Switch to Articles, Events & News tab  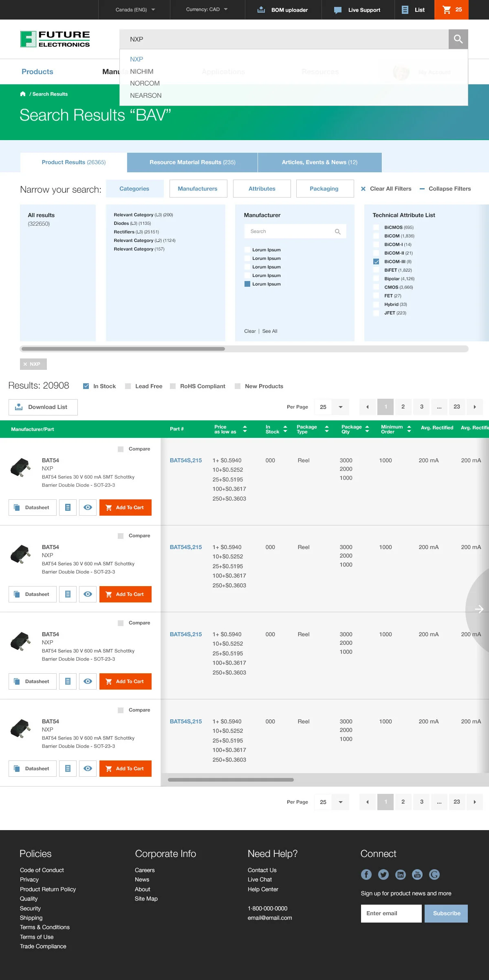pyautogui.click(x=320, y=162)
